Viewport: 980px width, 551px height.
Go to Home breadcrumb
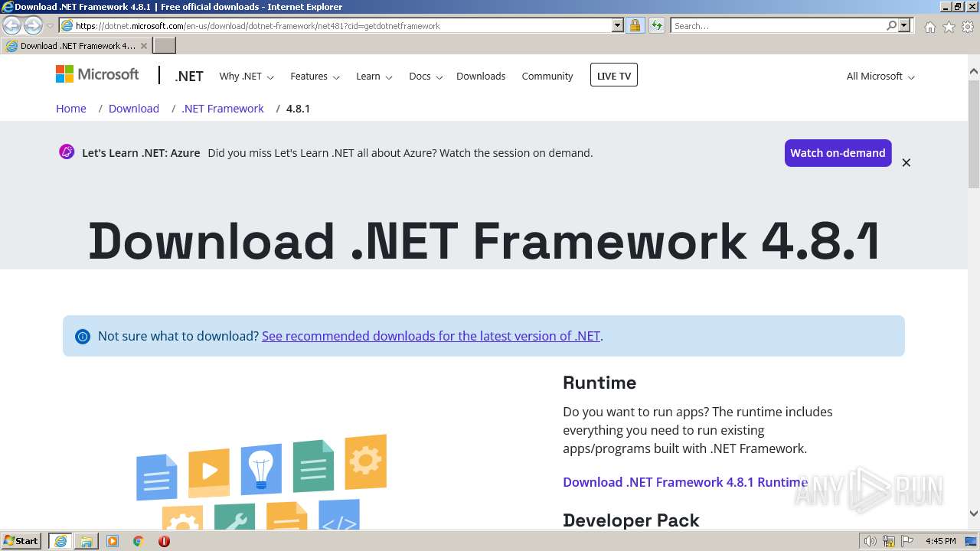point(71,109)
